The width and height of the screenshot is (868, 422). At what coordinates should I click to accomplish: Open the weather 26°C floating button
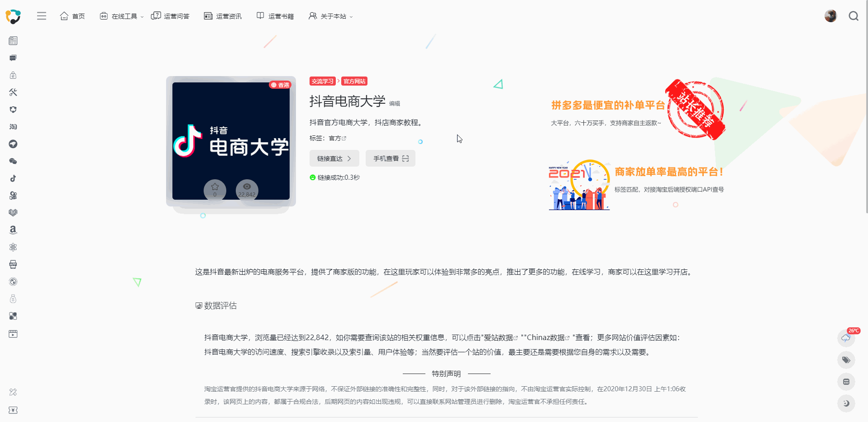click(x=846, y=338)
